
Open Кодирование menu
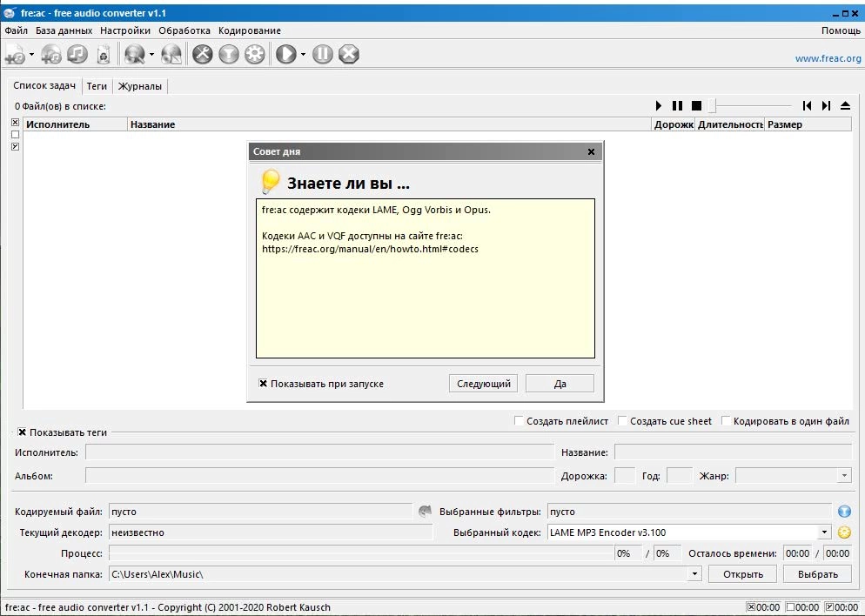250,30
